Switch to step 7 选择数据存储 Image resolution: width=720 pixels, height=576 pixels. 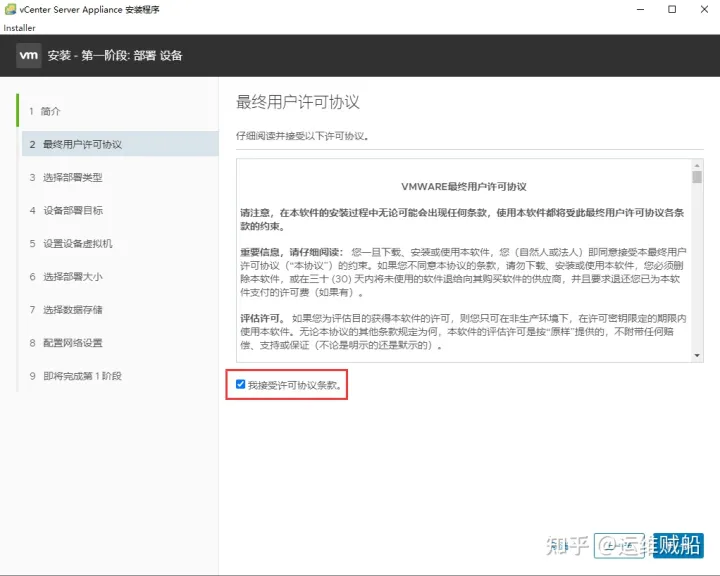pos(72,309)
